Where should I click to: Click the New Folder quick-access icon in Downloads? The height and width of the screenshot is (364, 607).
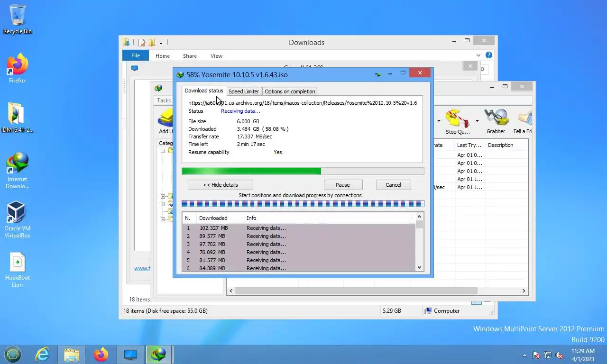tap(152, 43)
